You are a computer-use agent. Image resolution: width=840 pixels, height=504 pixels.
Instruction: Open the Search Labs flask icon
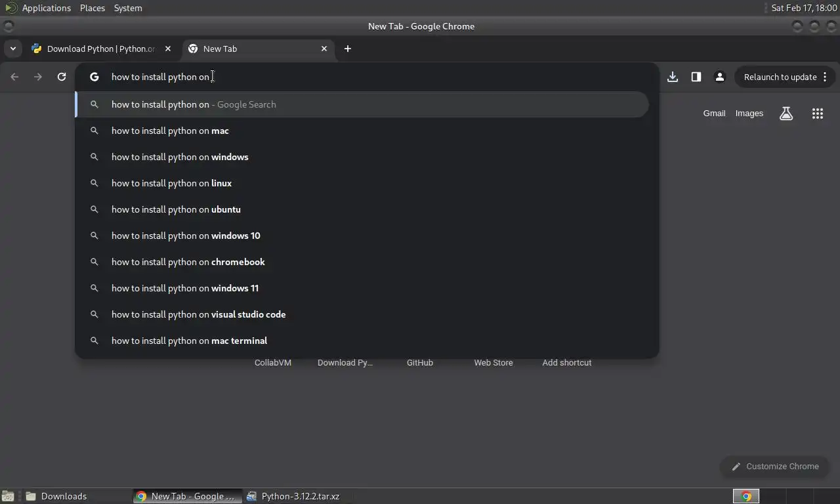[786, 114]
